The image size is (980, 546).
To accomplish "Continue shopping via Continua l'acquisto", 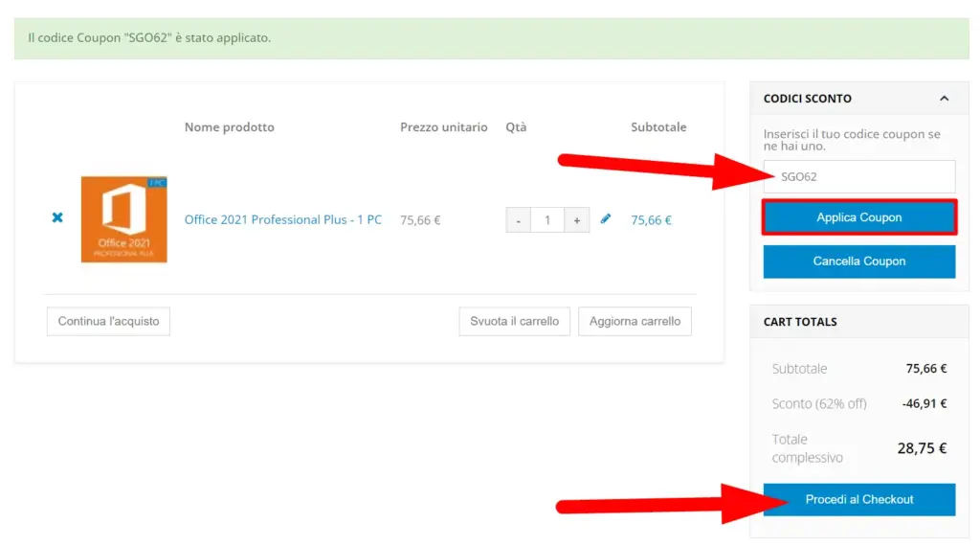I will tap(108, 322).
